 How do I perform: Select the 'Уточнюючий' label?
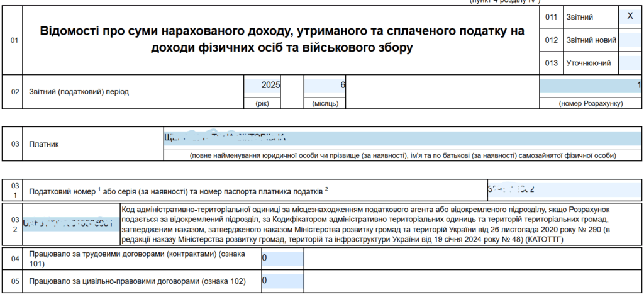coord(589,64)
